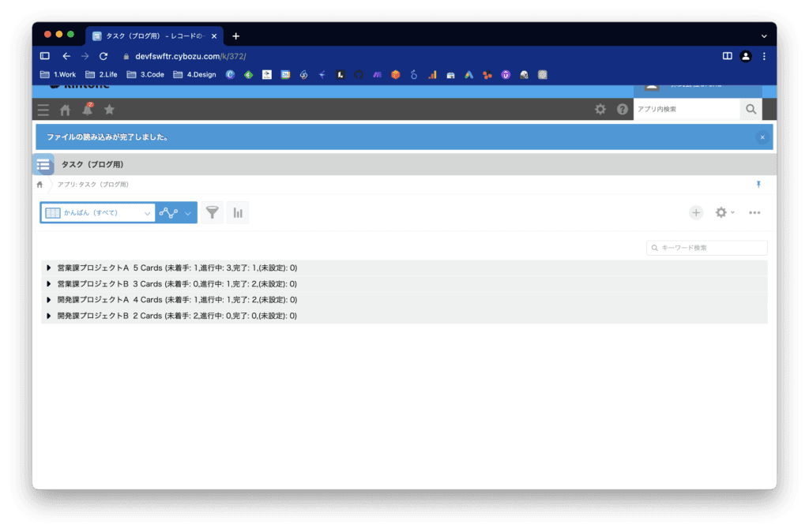Open the GitHub bookmark icon
The image size is (809, 532).
(x=359, y=75)
